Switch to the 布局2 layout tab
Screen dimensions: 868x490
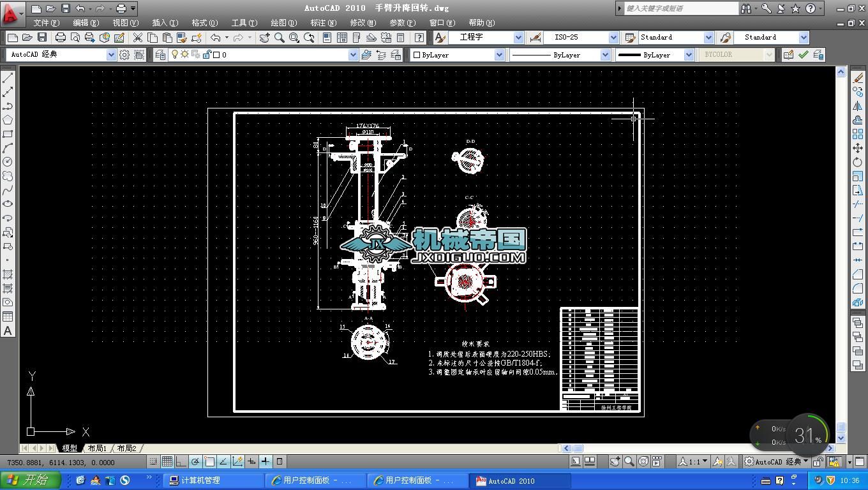coord(127,449)
